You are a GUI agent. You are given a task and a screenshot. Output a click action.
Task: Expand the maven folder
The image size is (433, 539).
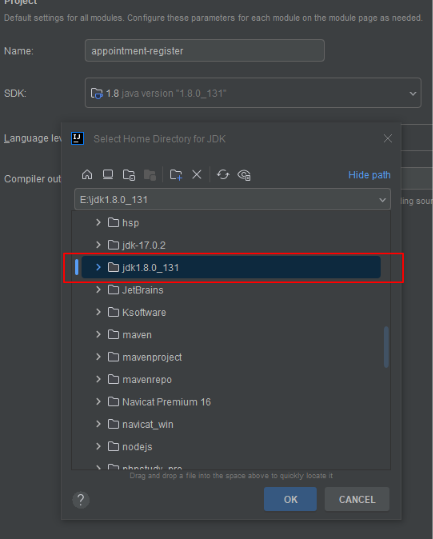98,334
